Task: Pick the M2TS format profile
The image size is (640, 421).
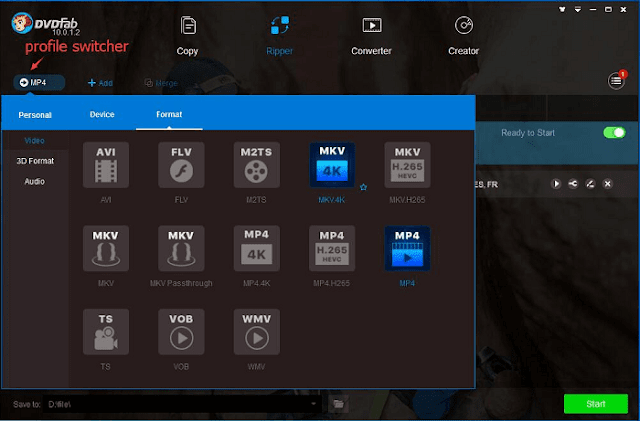Action: [x=256, y=165]
